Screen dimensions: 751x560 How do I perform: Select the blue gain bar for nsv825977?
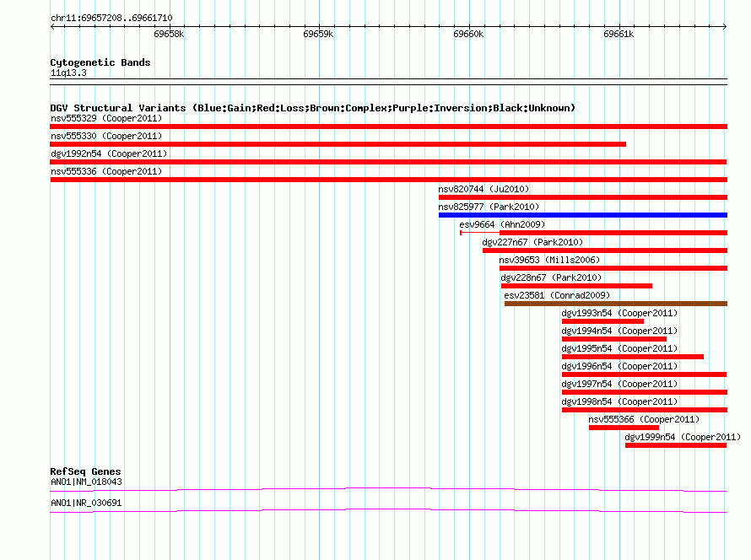click(583, 215)
